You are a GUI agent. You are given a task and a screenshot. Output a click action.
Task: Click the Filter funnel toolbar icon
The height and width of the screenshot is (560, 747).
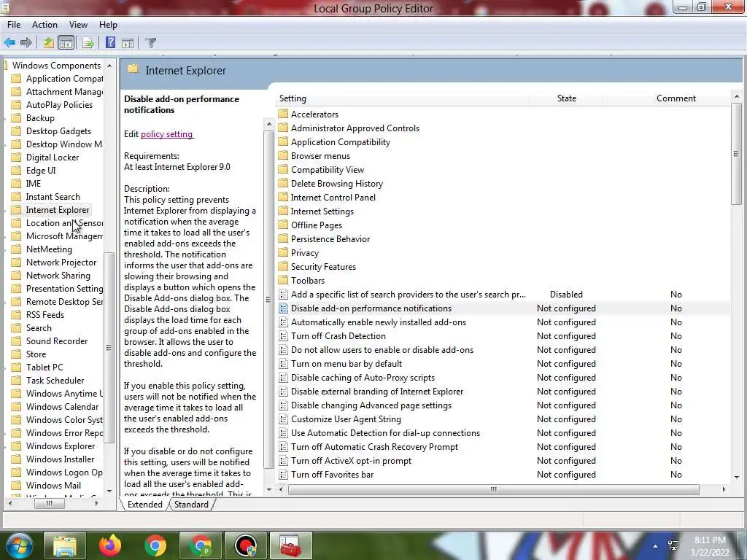click(x=150, y=43)
